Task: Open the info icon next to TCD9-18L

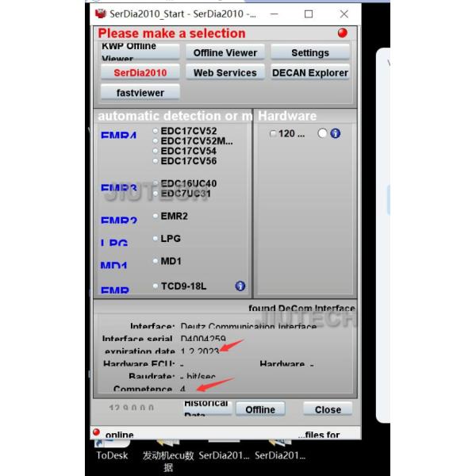Action: [240, 286]
